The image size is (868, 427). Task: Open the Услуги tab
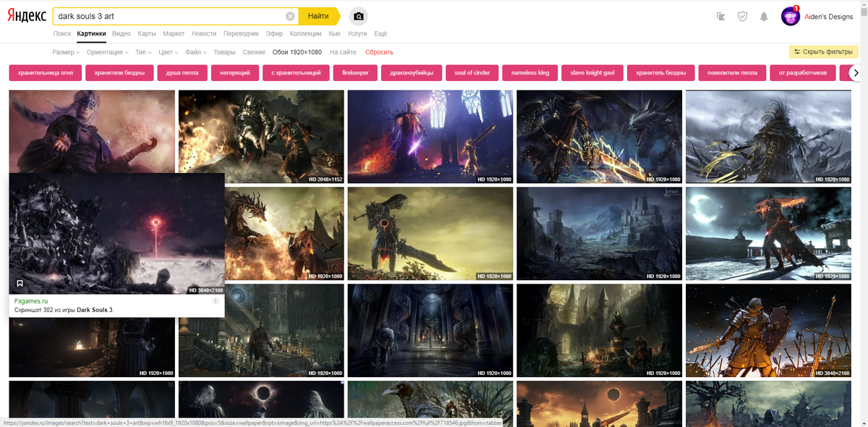point(357,33)
